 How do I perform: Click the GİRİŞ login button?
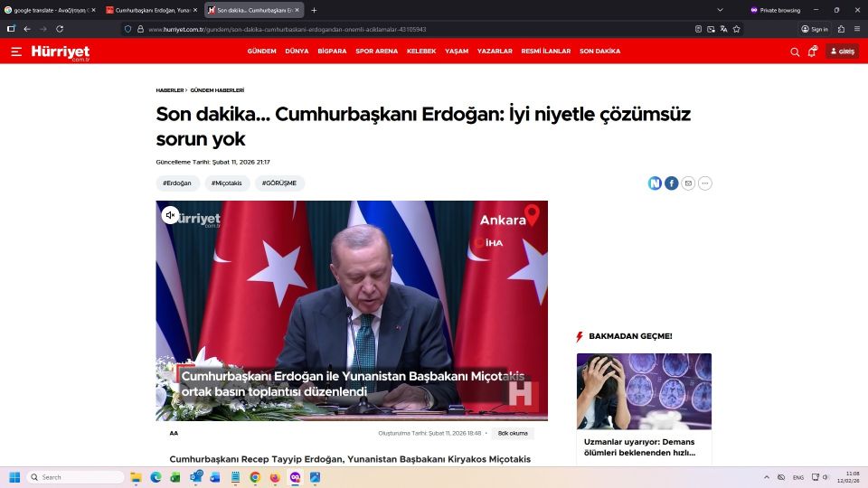click(x=842, y=52)
